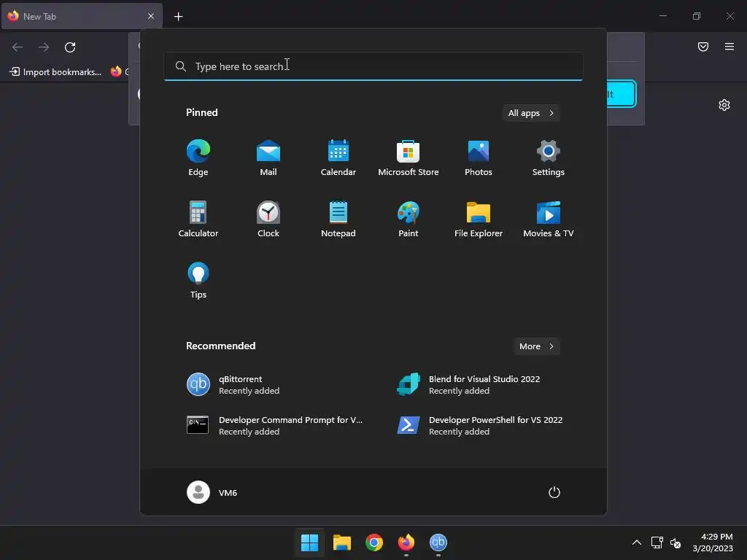Switch to qBittorrent on the taskbar
This screenshot has width=747, height=560.
[x=438, y=542]
